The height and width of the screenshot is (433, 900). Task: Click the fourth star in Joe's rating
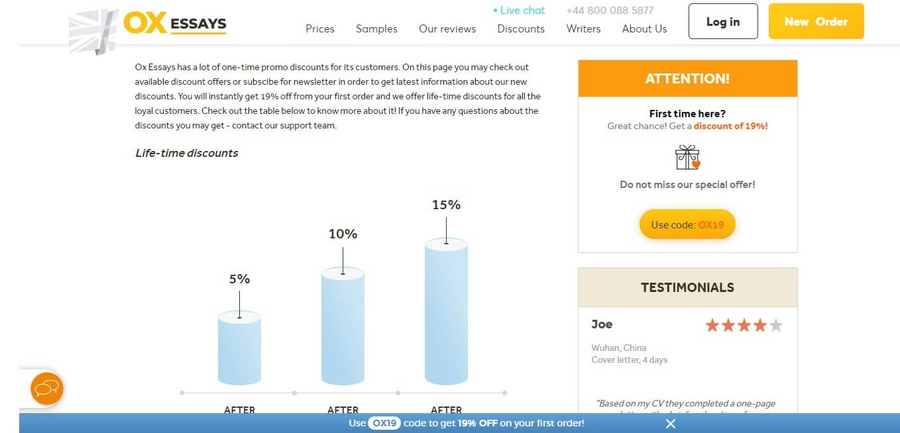[760, 326]
